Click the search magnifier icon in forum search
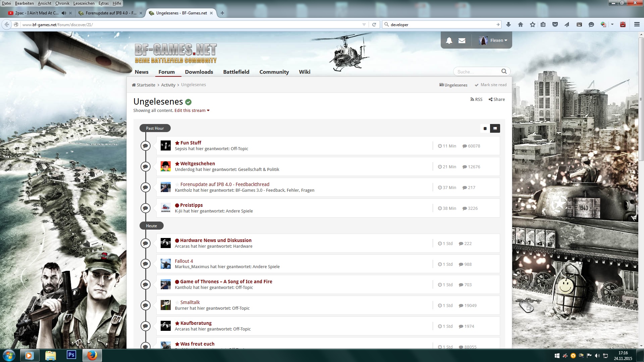This screenshot has width=644, height=362. coord(504,71)
